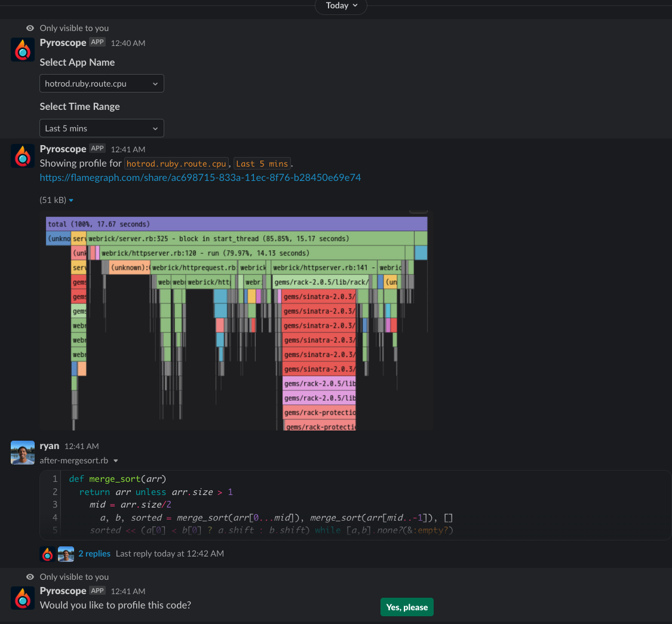
Task: Click the Pyroscope avatar at 12:41 AM profile message
Action: pyautogui.click(x=23, y=156)
